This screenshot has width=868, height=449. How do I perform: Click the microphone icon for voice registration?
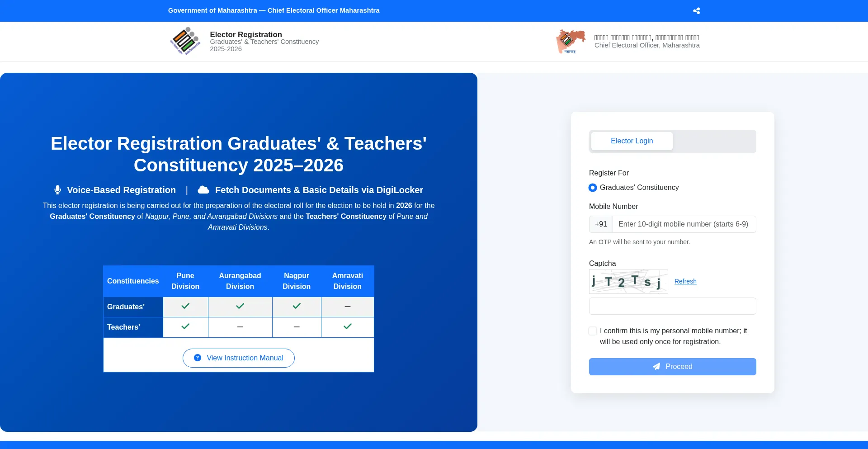click(x=57, y=190)
